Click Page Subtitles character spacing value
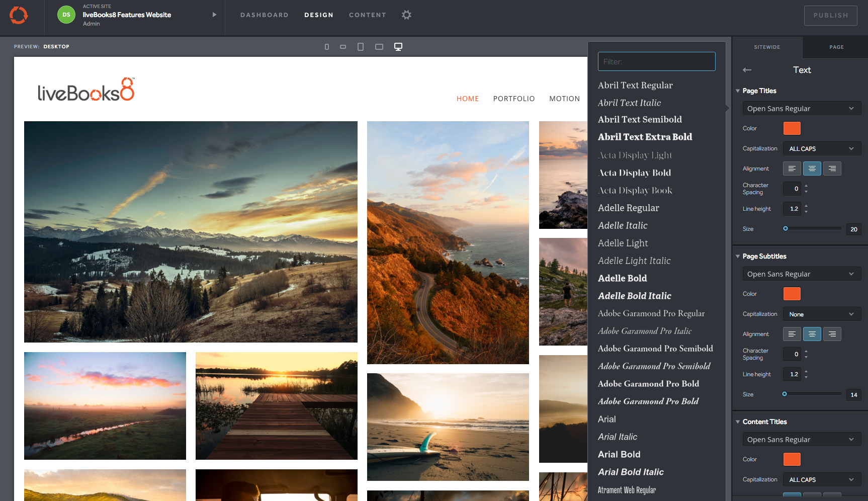Screen dimensions: 868x501 click(792, 354)
